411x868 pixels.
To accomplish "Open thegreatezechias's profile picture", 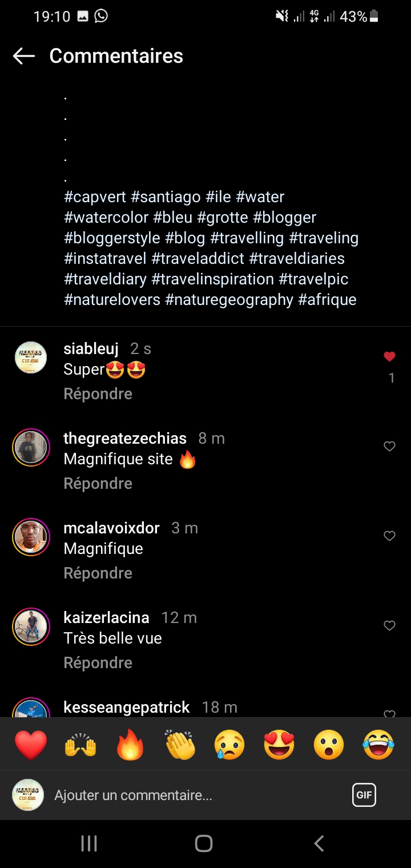I will (31, 447).
